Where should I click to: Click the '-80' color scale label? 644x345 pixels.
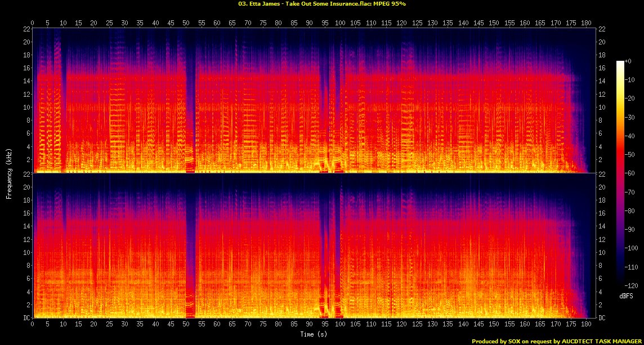[x=629, y=210]
